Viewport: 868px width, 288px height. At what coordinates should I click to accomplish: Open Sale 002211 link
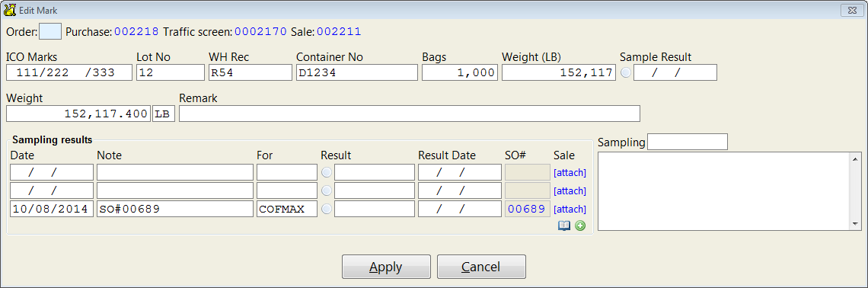click(x=338, y=32)
